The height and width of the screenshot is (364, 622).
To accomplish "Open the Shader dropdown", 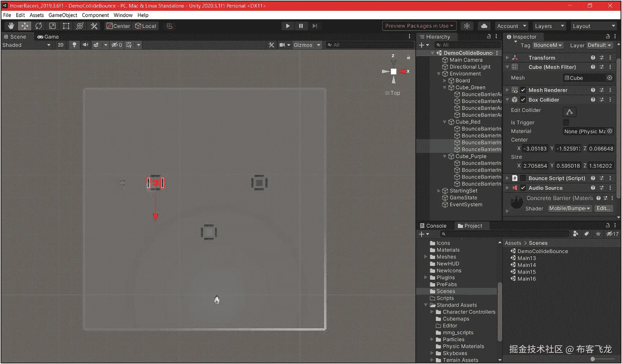I will point(569,208).
